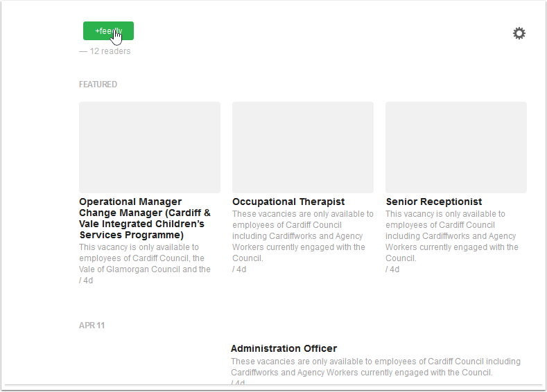Select the APR 11 date heading
The height and width of the screenshot is (392, 547).
pos(92,326)
